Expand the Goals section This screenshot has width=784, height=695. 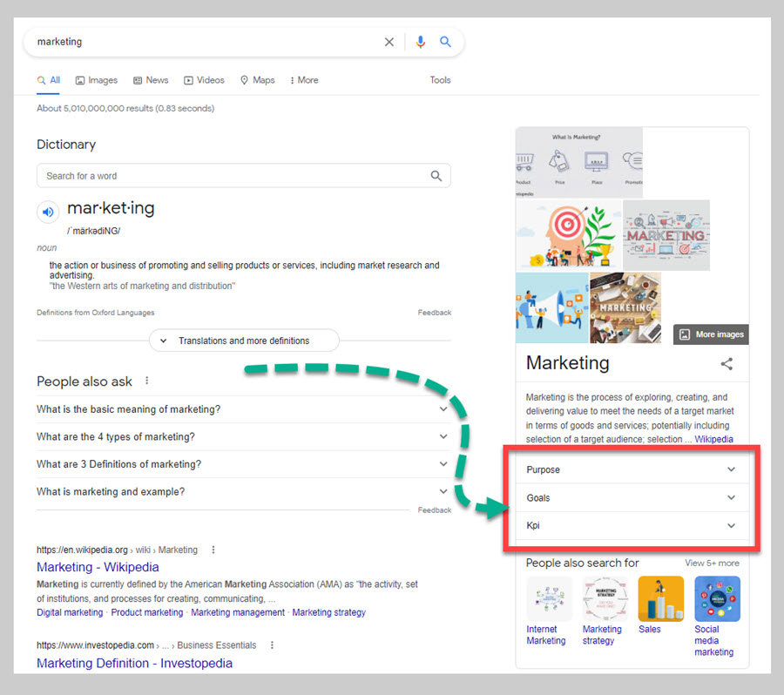tap(632, 498)
